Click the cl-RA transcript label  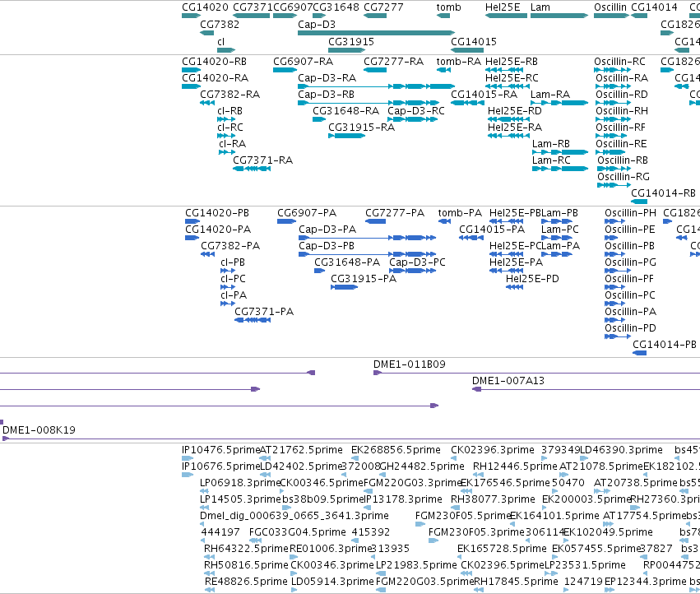[233, 144]
